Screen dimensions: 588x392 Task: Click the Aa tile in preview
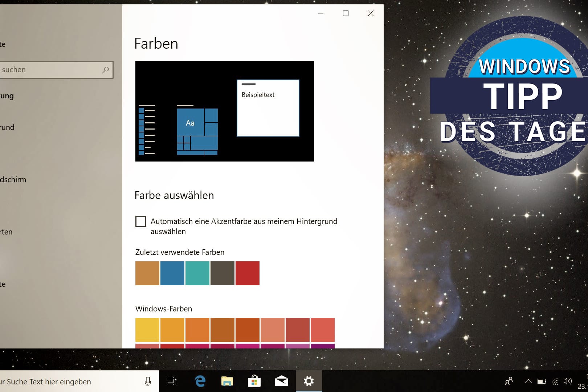click(190, 122)
